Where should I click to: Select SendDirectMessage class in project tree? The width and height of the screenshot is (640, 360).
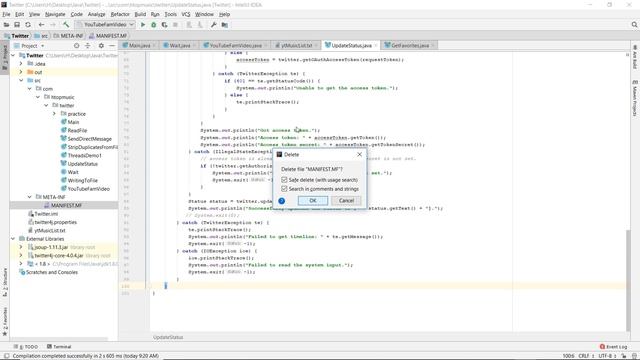89,139
